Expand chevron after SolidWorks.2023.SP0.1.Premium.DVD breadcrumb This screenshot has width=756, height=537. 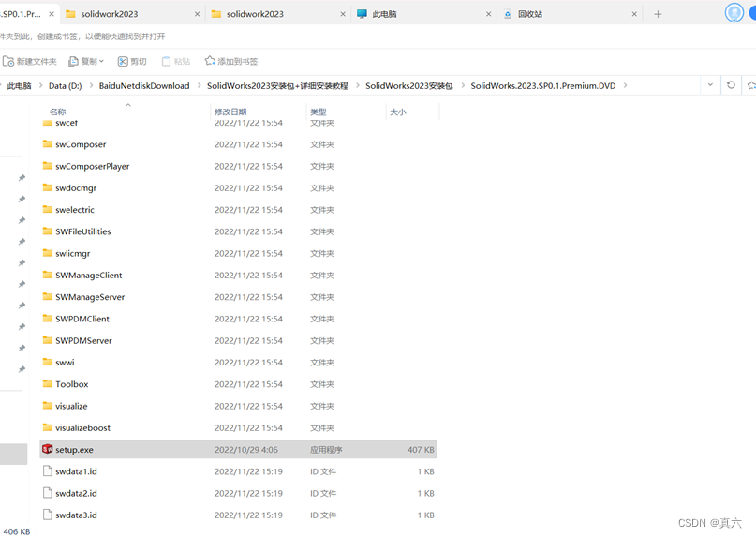625,86
